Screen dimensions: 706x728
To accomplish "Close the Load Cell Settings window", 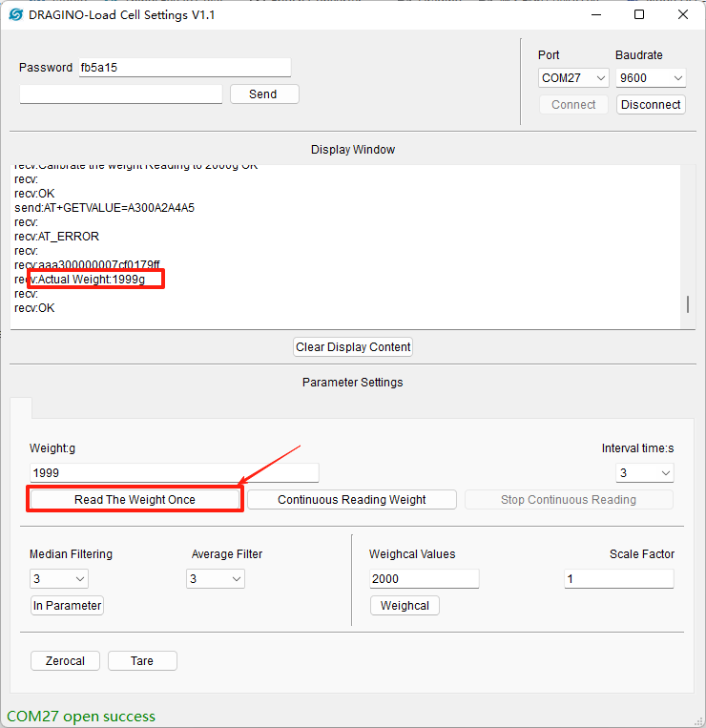I will tap(683, 15).
